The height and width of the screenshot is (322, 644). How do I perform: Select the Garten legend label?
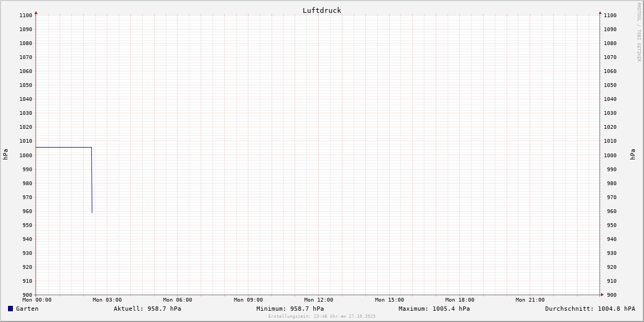coord(27,309)
